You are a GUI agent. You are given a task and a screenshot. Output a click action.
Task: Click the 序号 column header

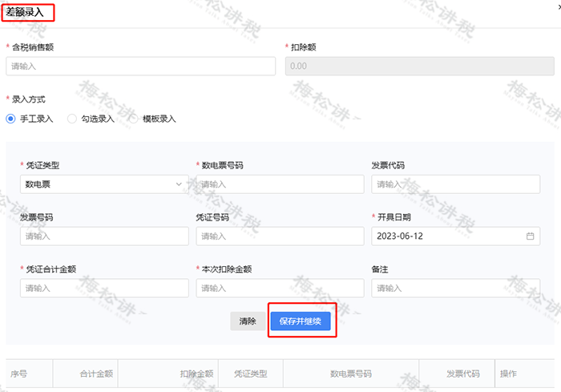click(x=30, y=374)
